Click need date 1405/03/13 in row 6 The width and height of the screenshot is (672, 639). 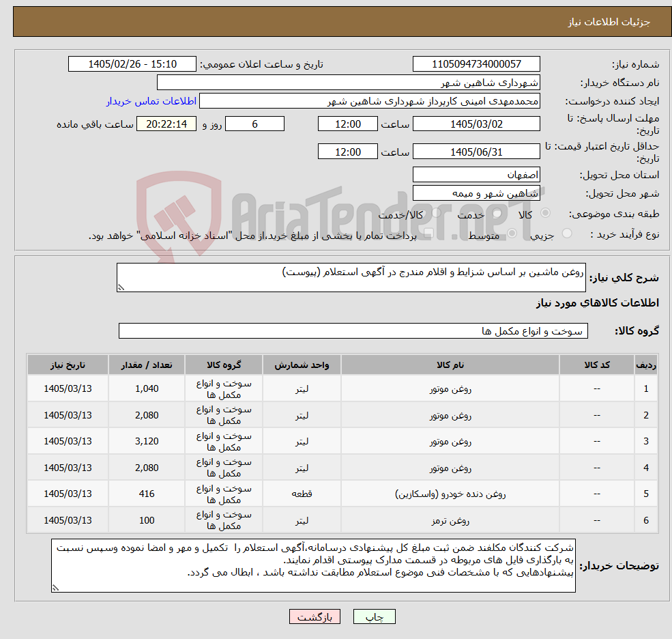[x=68, y=520]
